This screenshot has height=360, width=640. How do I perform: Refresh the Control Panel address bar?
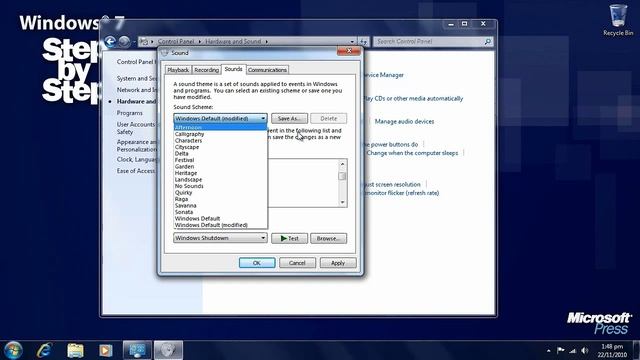(x=363, y=41)
